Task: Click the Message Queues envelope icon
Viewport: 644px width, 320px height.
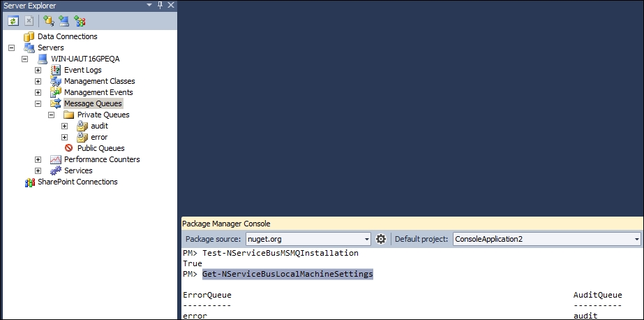Action: point(55,103)
